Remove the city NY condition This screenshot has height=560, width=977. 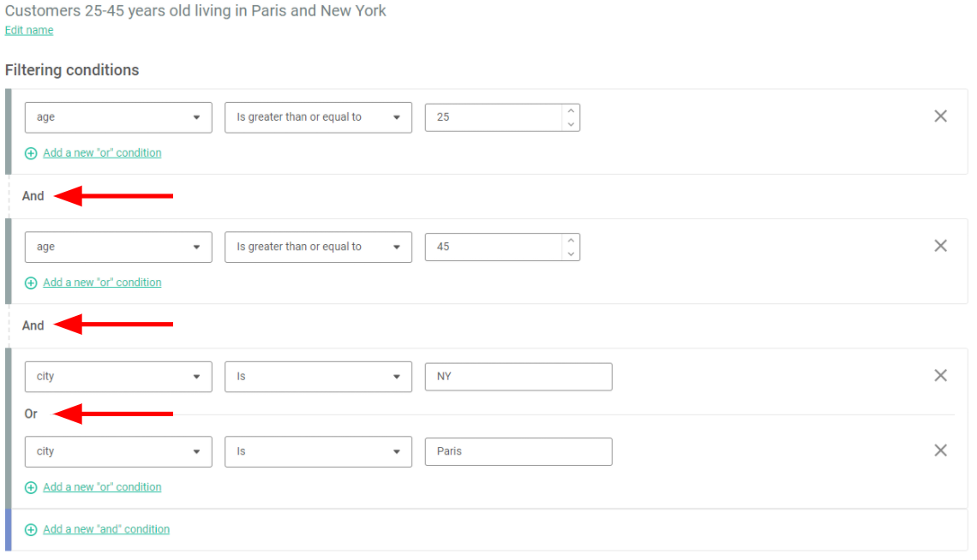click(x=940, y=375)
